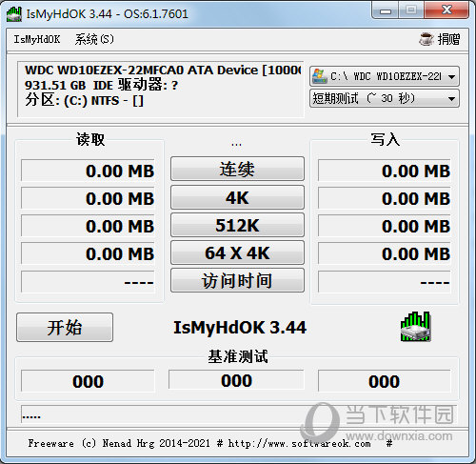Minimize the IsMyHdOK window
Image resolution: width=476 pixels, height=464 pixels.
point(386,11)
